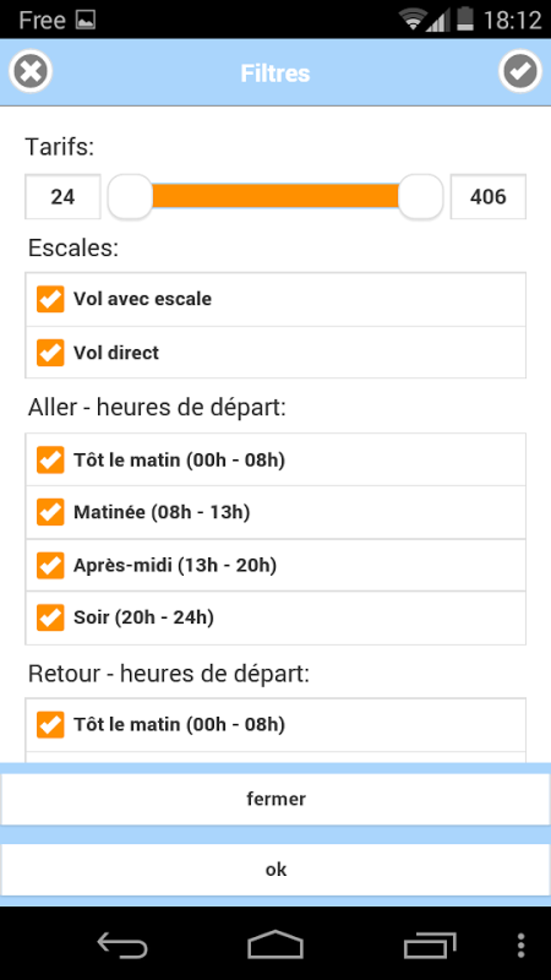The width and height of the screenshot is (551, 980).
Task: Tap the Wi-Fi status icon
Action: coord(412,20)
